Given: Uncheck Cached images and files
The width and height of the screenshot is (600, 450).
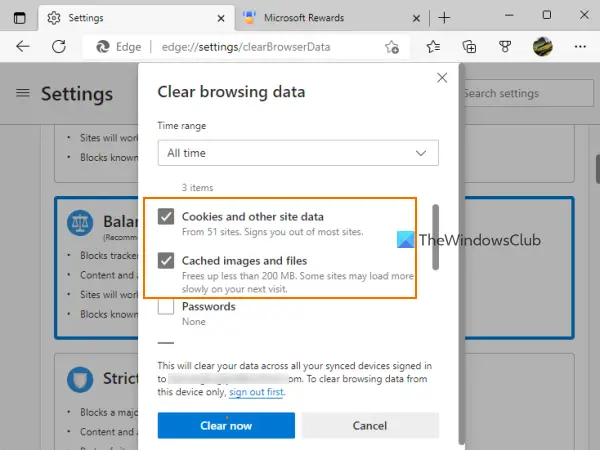Looking at the screenshot, I should coord(166,261).
